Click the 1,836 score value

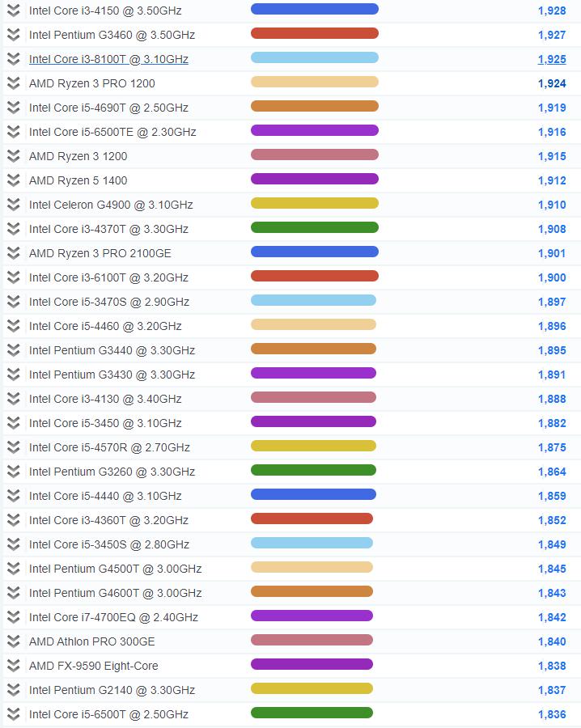click(x=552, y=714)
